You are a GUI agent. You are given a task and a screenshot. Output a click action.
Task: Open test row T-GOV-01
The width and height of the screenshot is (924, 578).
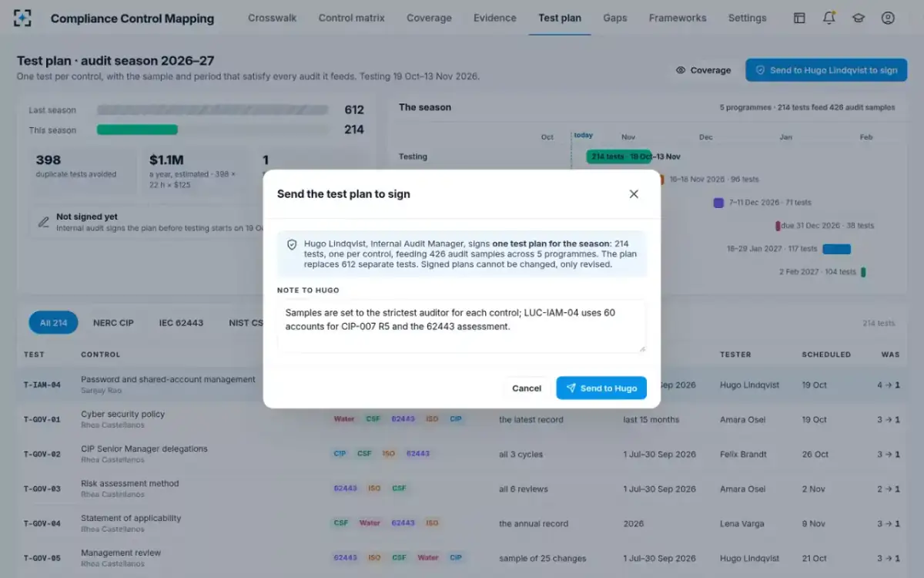click(462, 419)
